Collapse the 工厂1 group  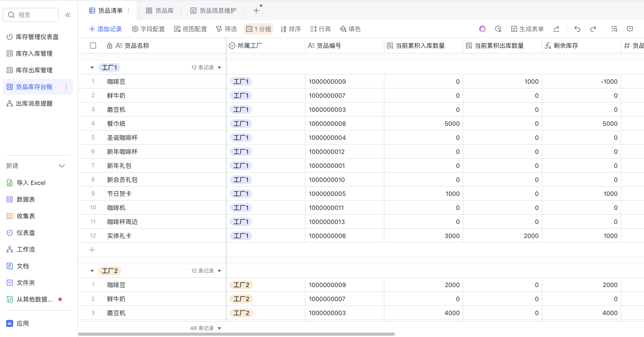(x=92, y=67)
